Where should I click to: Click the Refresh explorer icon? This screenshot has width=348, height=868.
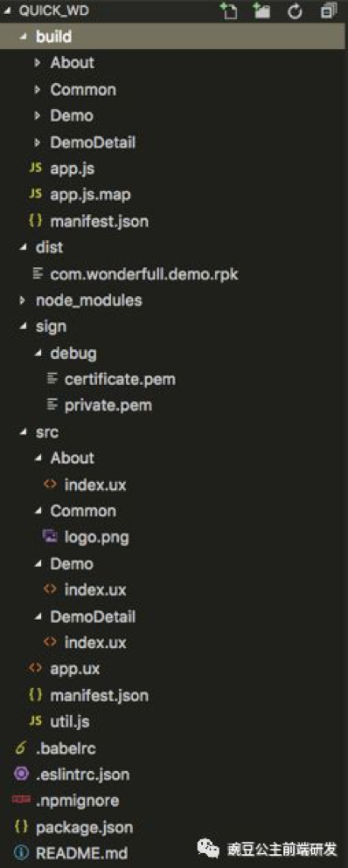[296, 11]
